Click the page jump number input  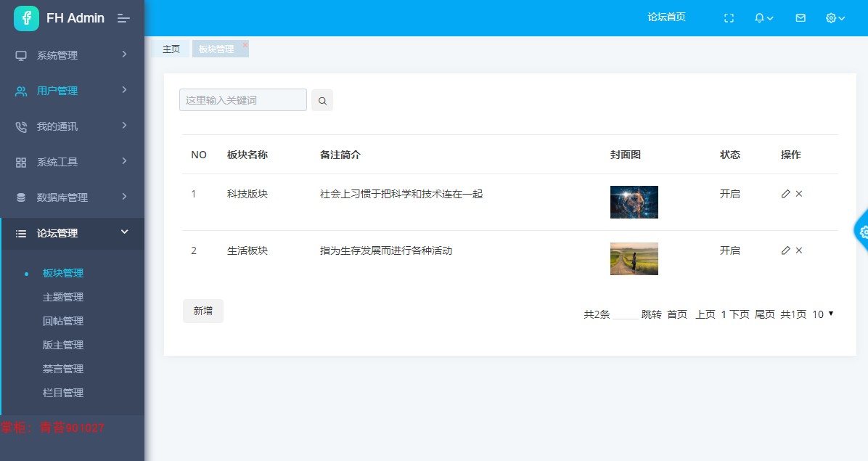click(626, 314)
